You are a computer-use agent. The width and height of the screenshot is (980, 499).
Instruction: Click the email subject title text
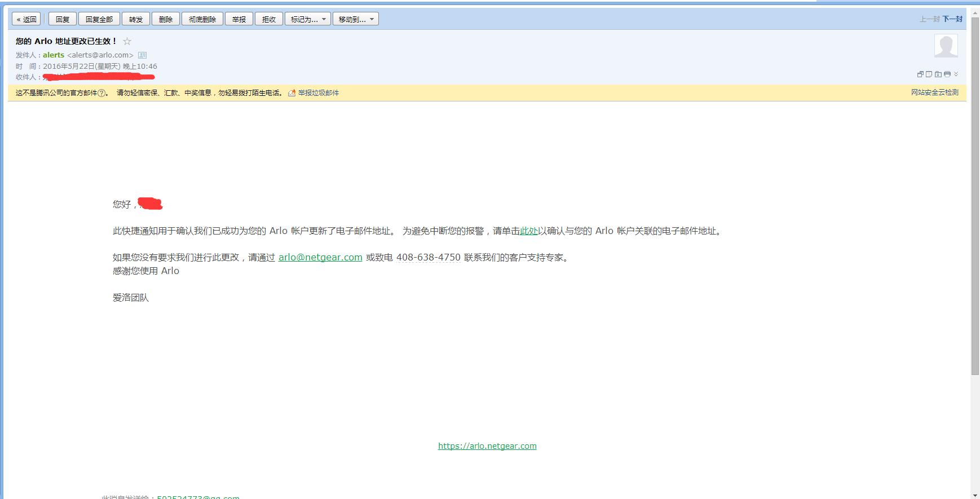pyautogui.click(x=66, y=41)
